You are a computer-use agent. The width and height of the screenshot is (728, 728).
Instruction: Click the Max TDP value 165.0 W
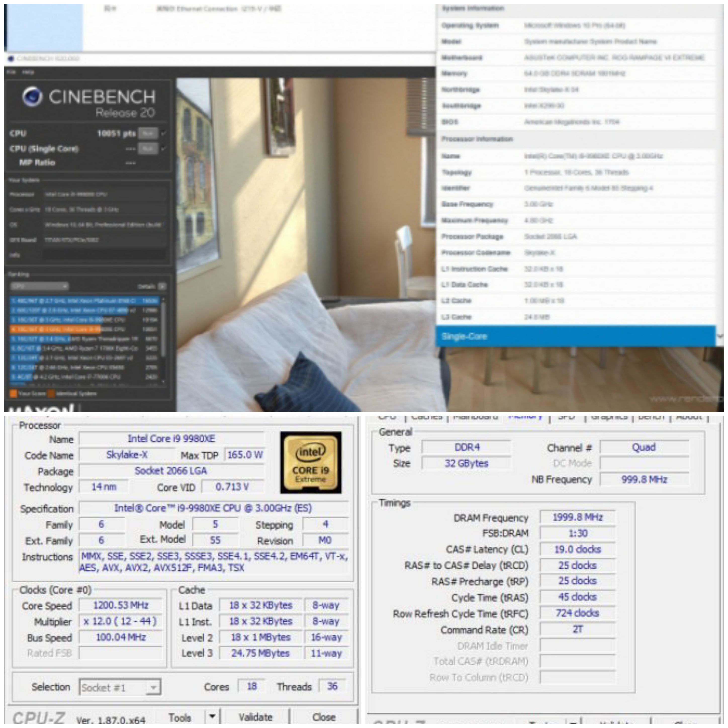tap(245, 455)
